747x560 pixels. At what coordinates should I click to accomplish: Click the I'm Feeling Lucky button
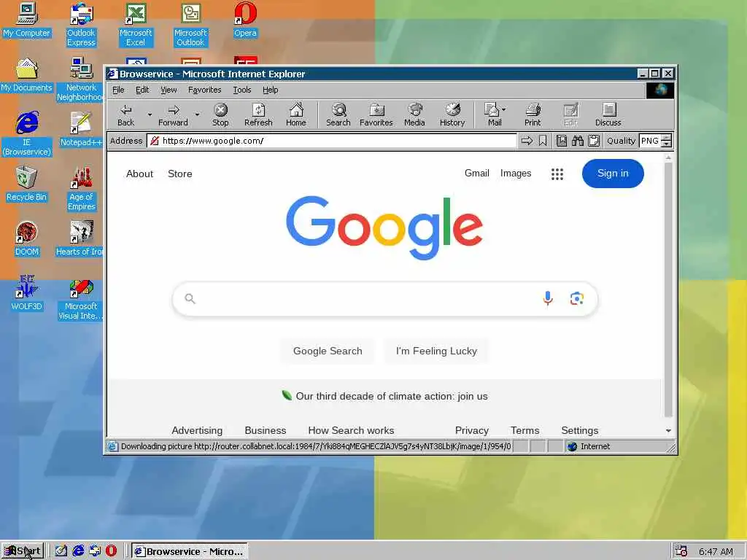pos(436,351)
